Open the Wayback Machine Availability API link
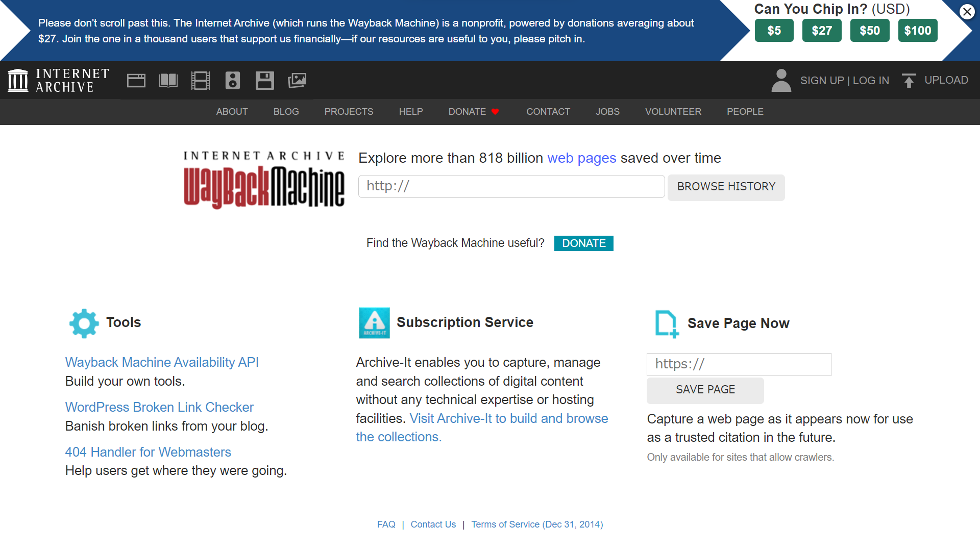 (162, 362)
